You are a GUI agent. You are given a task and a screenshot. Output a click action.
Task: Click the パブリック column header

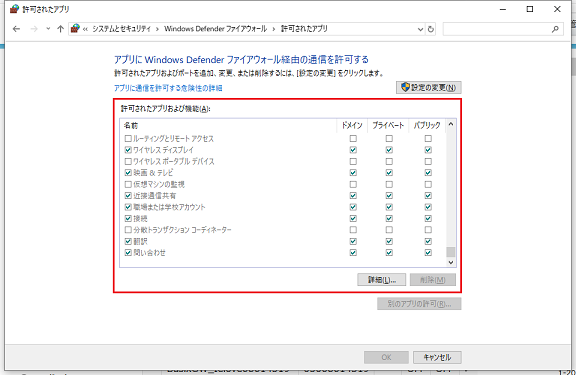(x=427, y=126)
